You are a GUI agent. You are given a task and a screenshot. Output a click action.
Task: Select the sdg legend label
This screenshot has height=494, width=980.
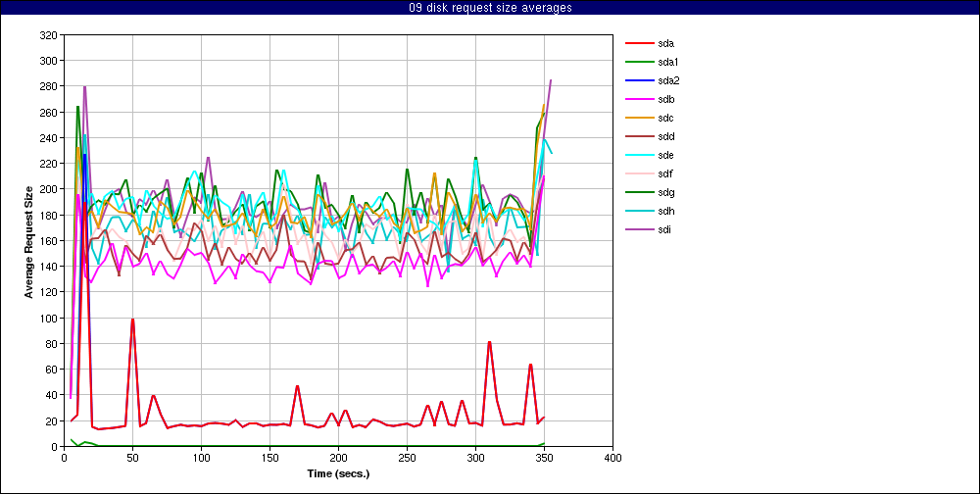pyautogui.click(x=665, y=192)
